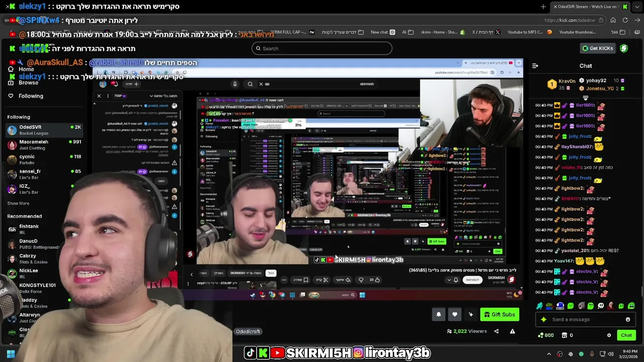Open chat settings gear icon
This screenshot has height=362, width=644.
(x=609, y=335)
